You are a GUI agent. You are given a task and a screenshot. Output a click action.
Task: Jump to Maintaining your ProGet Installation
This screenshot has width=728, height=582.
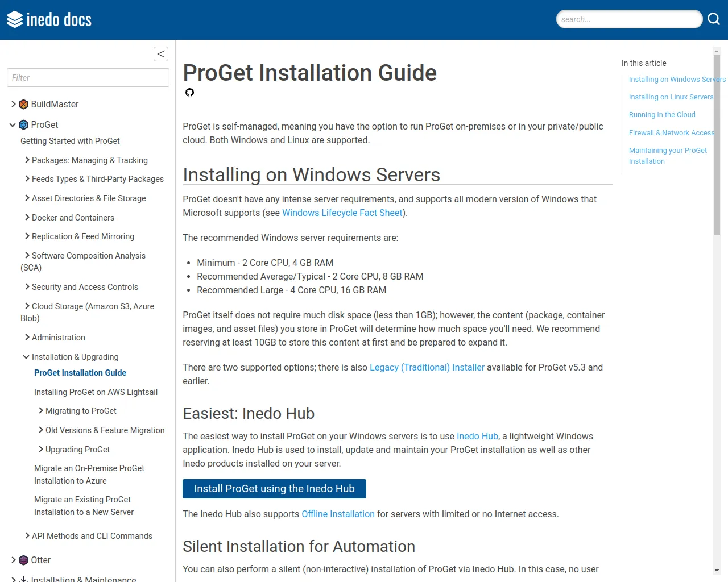[668, 156]
